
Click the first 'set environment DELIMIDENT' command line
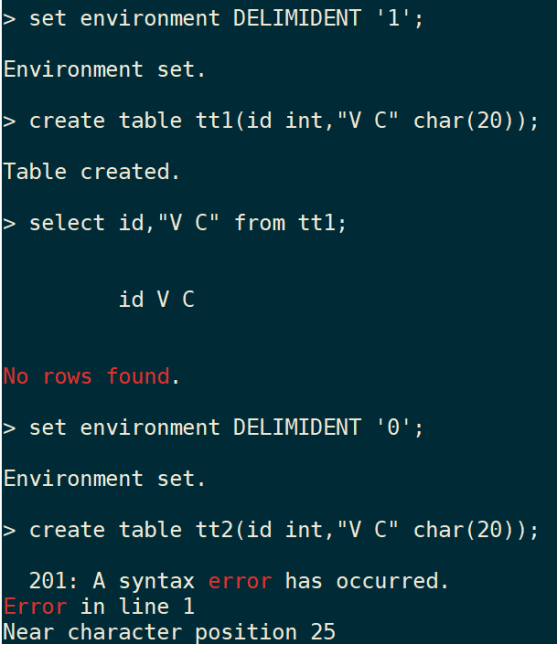(213, 19)
